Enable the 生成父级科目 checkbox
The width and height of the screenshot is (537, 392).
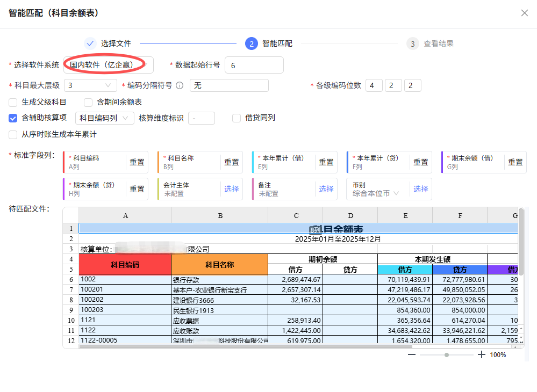coord(13,101)
